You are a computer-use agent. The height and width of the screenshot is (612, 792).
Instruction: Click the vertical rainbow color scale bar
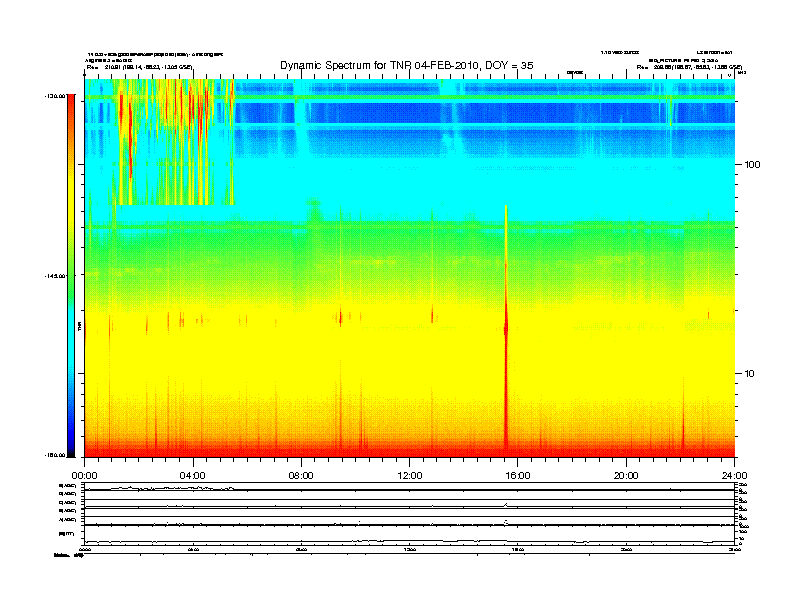tap(71, 276)
